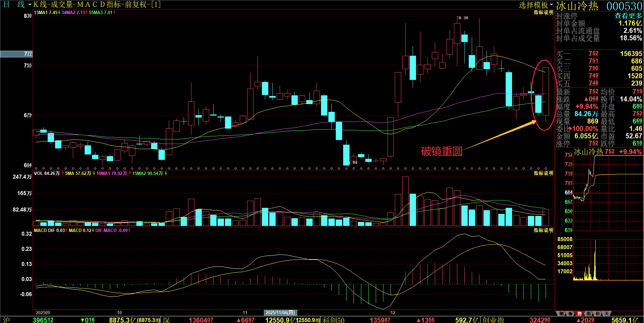This screenshot has width=644, height=323.
Task: Click the 买三 750 bid row
Action: (x=599, y=68)
